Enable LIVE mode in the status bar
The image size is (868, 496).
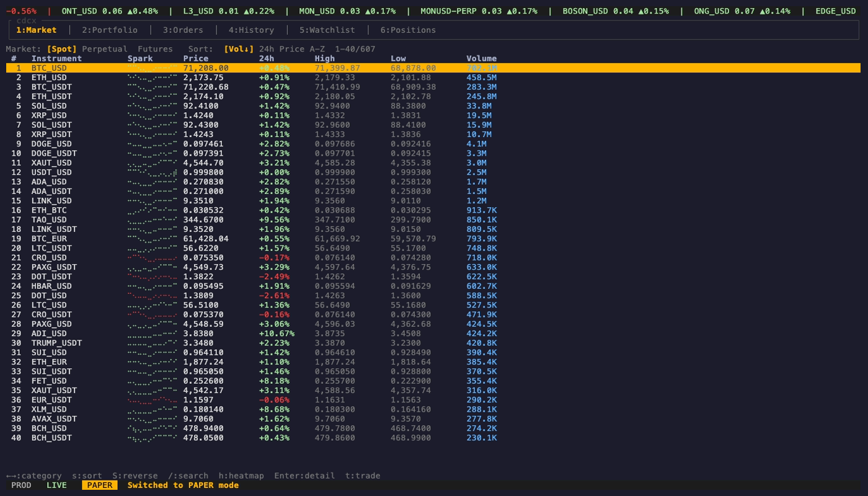(x=56, y=485)
